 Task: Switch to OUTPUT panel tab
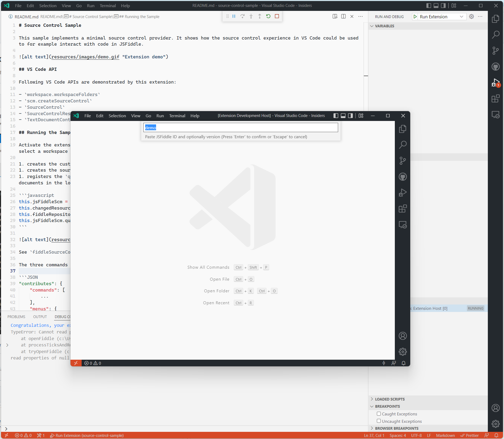[40, 317]
